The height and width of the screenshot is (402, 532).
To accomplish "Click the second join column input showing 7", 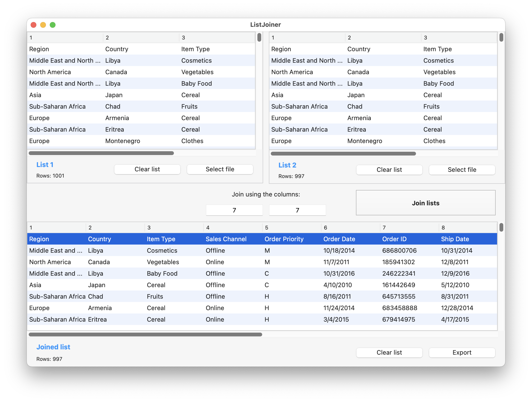I will pos(297,210).
